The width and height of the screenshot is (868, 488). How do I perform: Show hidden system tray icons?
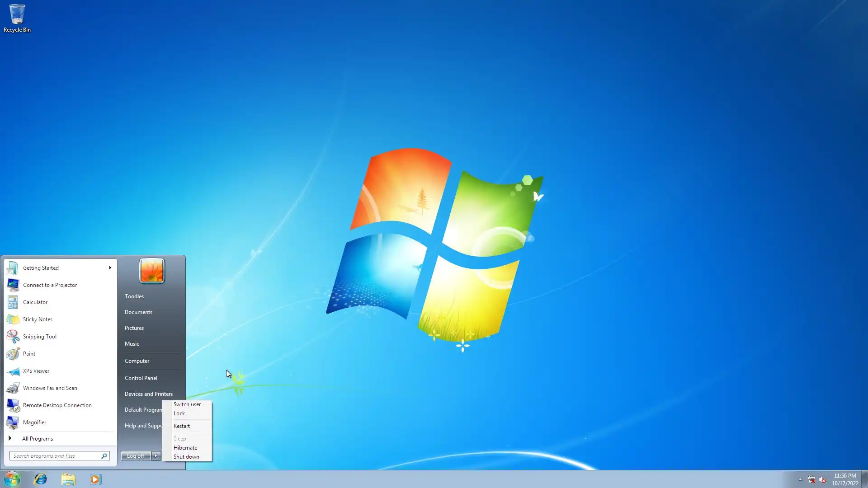[x=800, y=480]
